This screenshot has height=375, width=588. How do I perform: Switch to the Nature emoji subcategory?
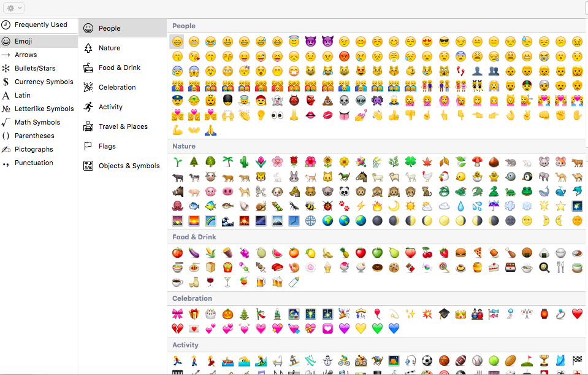(x=109, y=48)
